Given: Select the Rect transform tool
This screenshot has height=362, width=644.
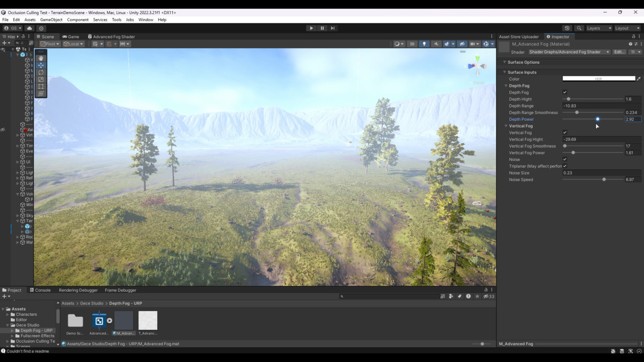Looking at the screenshot, I should coord(41,86).
